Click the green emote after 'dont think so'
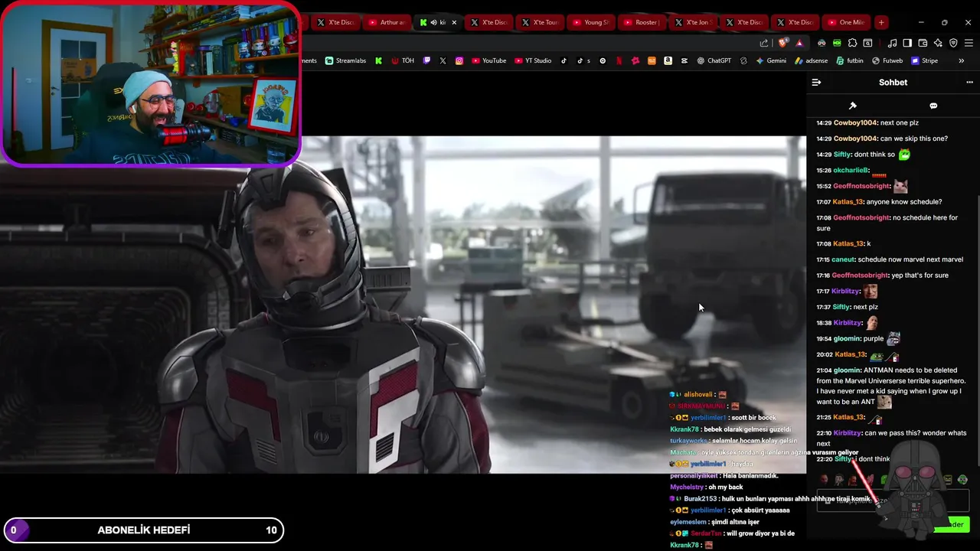 pyautogui.click(x=904, y=155)
